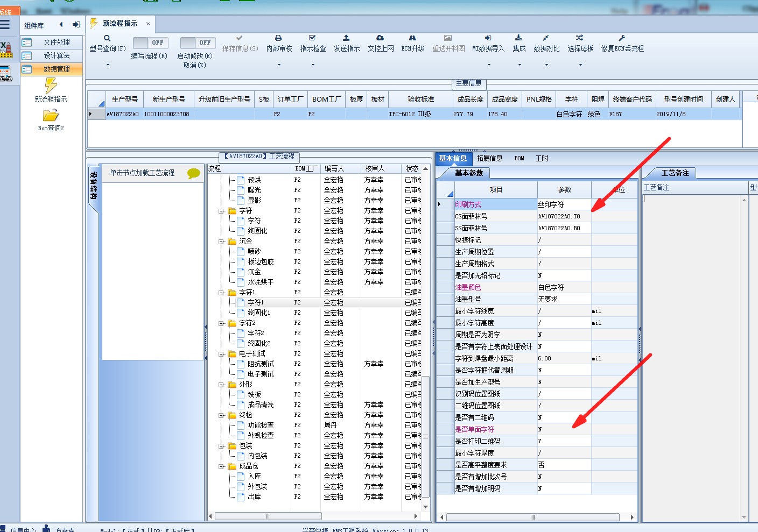The height and width of the screenshot is (532, 758).
Task: Select 字符2 process node
Action: pyautogui.click(x=256, y=334)
